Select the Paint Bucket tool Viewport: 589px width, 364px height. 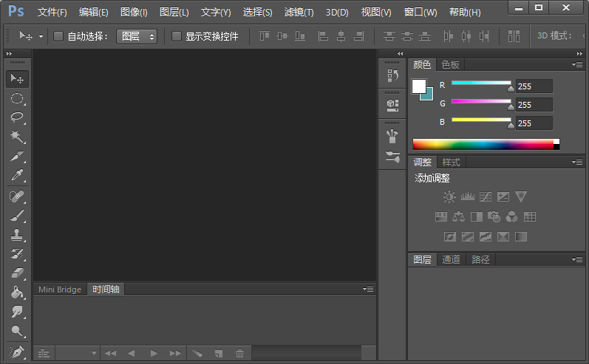tap(17, 292)
